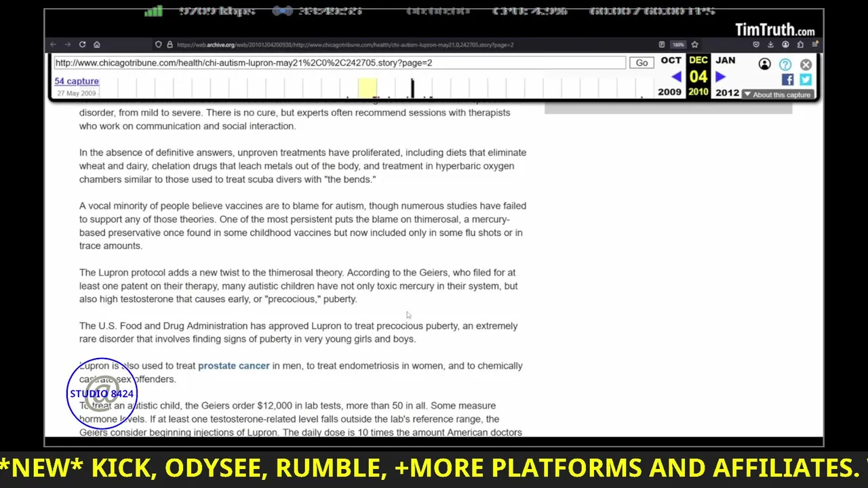Go back using the browser back arrow

53,45
